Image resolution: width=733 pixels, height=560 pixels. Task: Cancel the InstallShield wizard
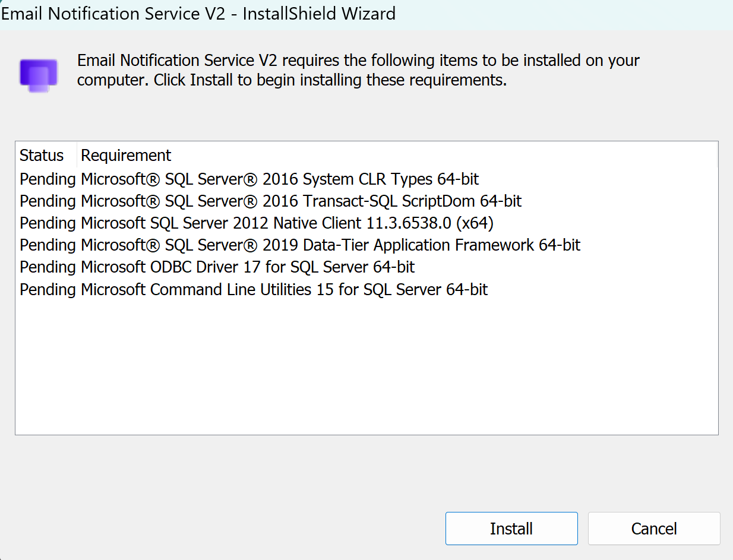pyautogui.click(x=654, y=529)
